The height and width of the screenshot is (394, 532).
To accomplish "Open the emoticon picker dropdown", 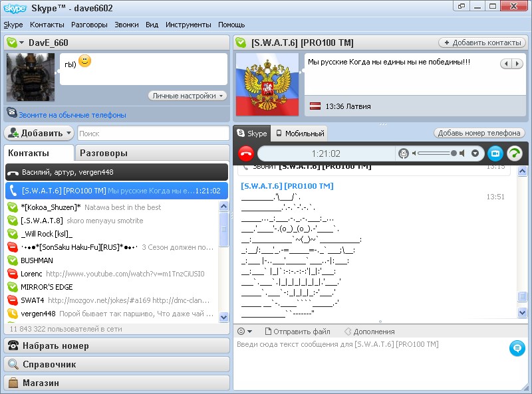I will coord(245,332).
